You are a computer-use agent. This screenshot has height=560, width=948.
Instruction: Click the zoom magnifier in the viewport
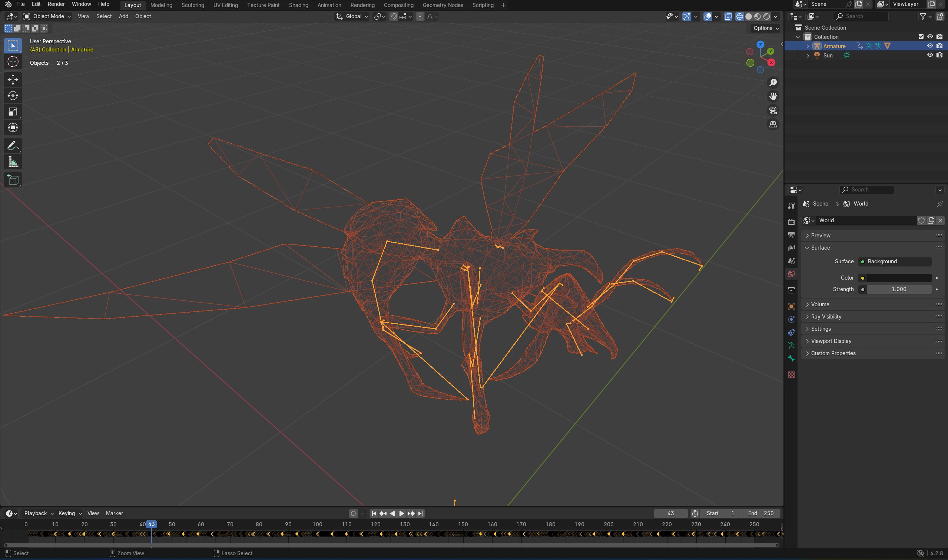pos(773,83)
